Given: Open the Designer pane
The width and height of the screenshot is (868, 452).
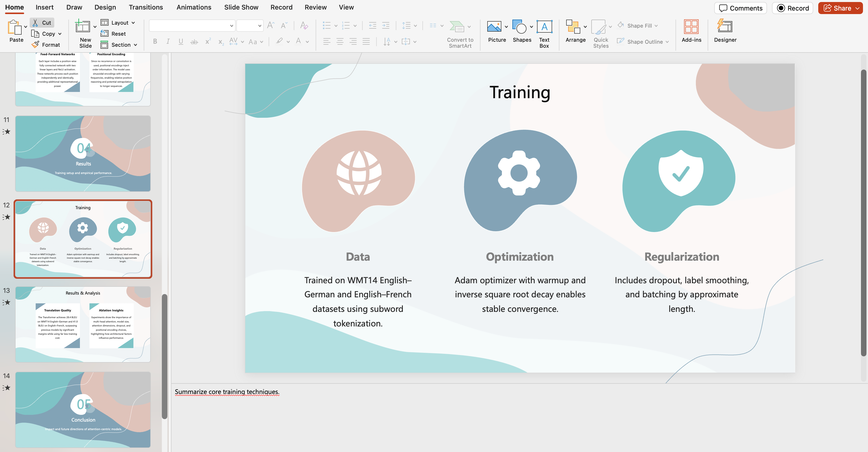Looking at the screenshot, I should pyautogui.click(x=725, y=27).
